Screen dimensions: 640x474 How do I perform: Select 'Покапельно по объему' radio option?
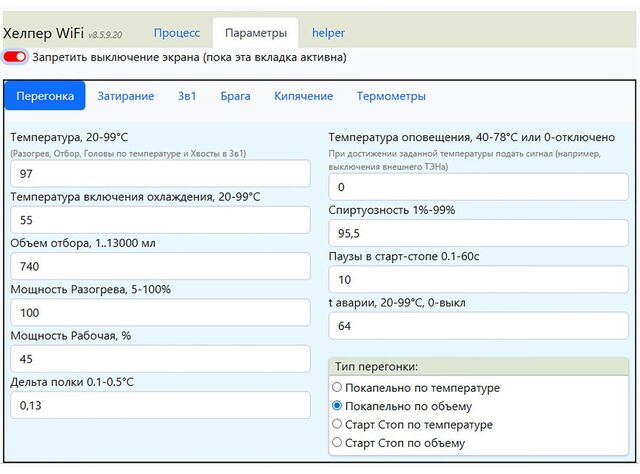(x=337, y=406)
